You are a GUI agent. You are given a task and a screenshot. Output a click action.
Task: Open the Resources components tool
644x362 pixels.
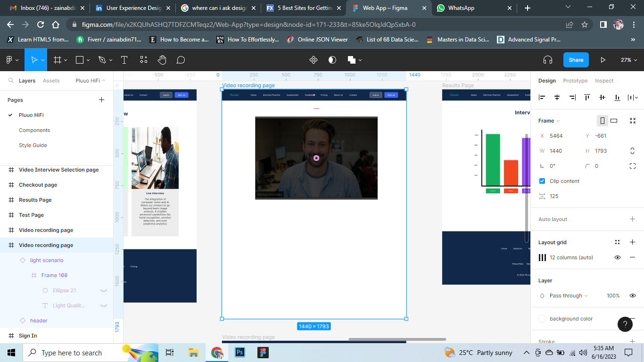[x=144, y=60]
